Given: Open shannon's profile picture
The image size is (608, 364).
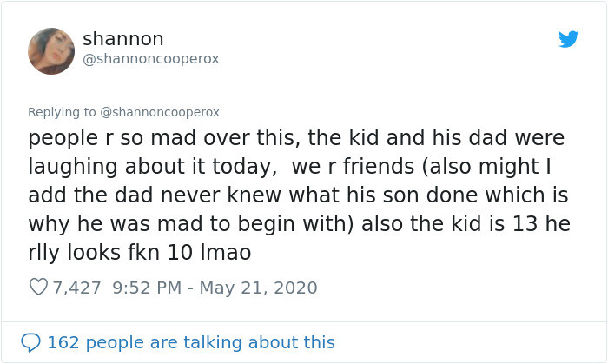Looking at the screenshot, I should pyautogui.click(x=51, y=50).
